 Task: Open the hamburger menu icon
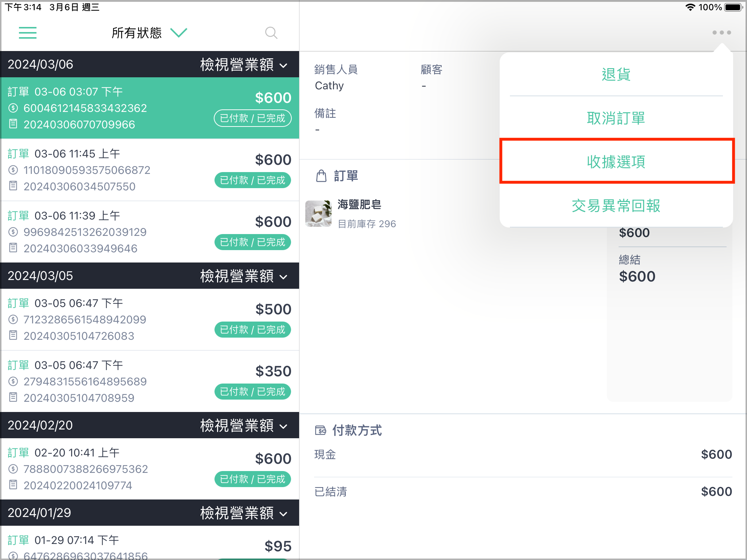[x=28, y=33]
